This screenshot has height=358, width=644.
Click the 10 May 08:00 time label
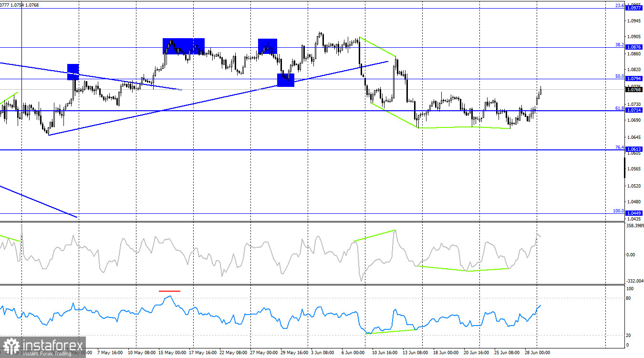click(x=141, y=353)
